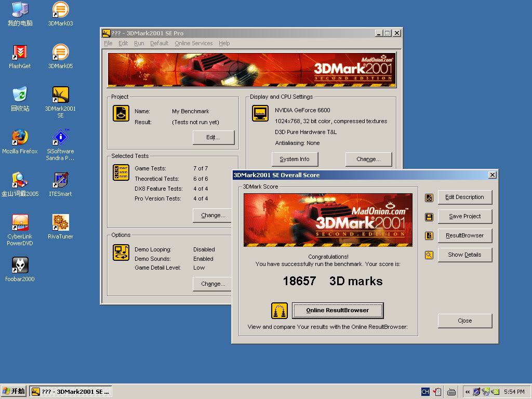Viewport: 532px width, 399px height.
Task: Open Mozilla Firefox desktop icon
Action: tap(20, 141)
